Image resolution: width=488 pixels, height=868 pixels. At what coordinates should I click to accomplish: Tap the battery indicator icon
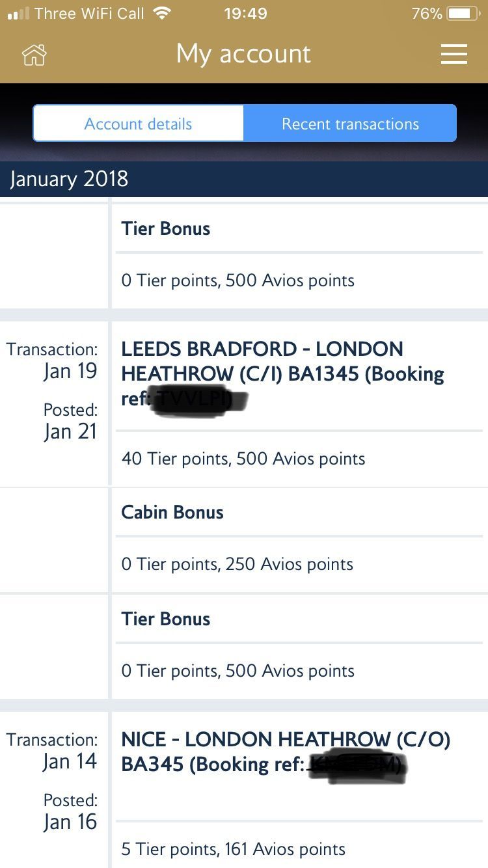(465, 13)
